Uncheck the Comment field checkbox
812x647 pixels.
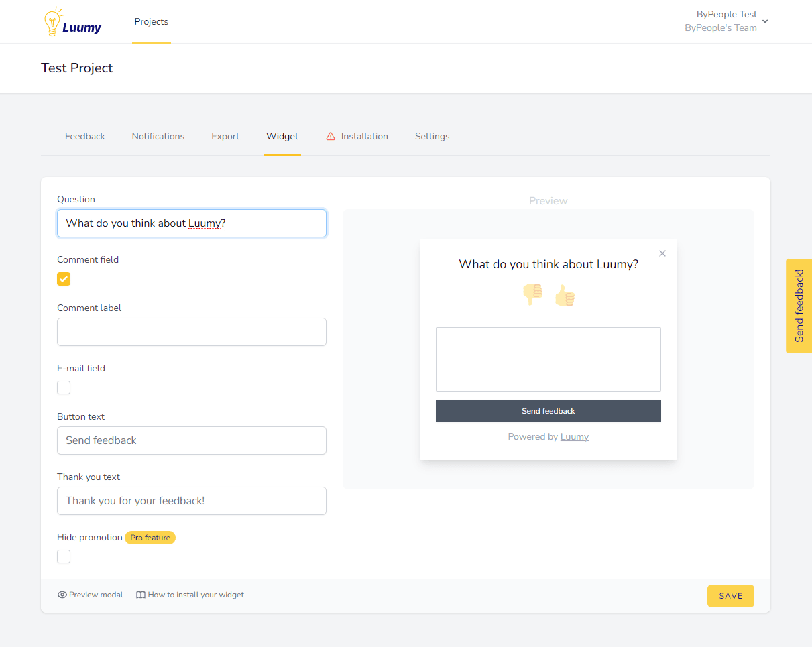[64, 279]
